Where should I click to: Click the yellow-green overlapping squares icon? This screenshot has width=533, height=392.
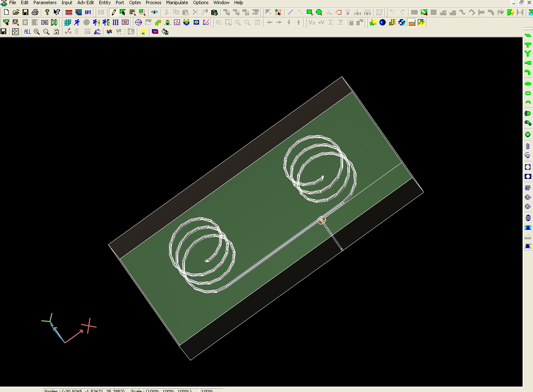point(373,23)
